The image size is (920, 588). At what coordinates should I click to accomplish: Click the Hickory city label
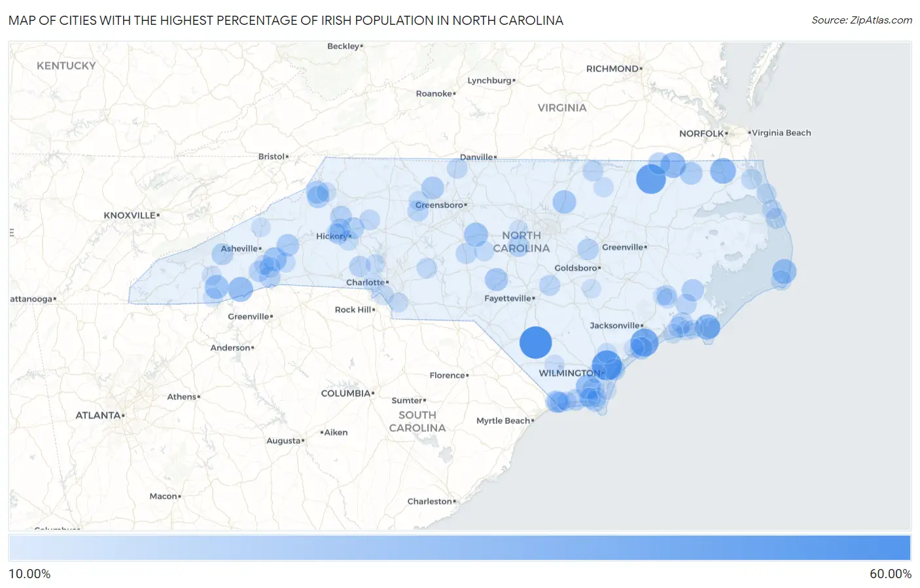tap(332, 236)
